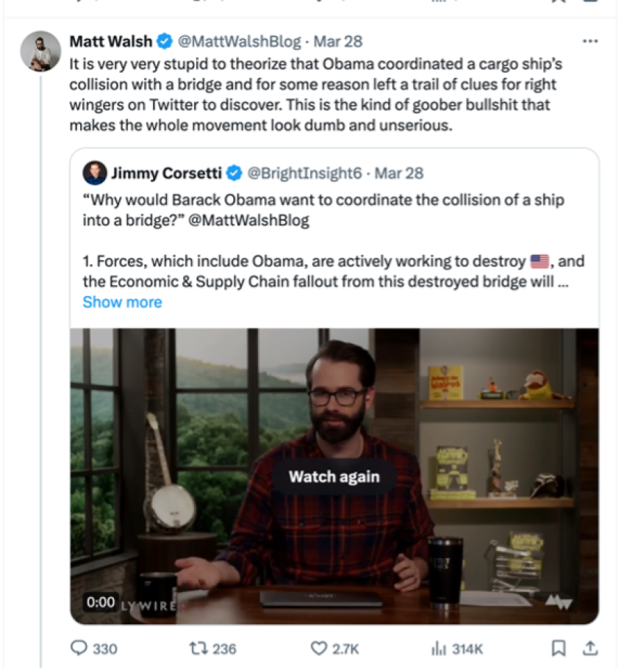Click Matt Walsh's profile avatar

40,51
